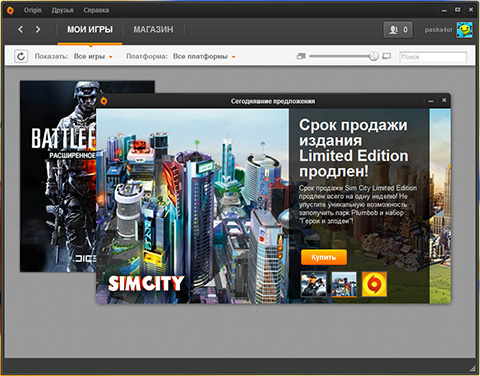The height and width of the screenshot is (376, 480).
Task: Click the Купить button
Action: (324, 257)
